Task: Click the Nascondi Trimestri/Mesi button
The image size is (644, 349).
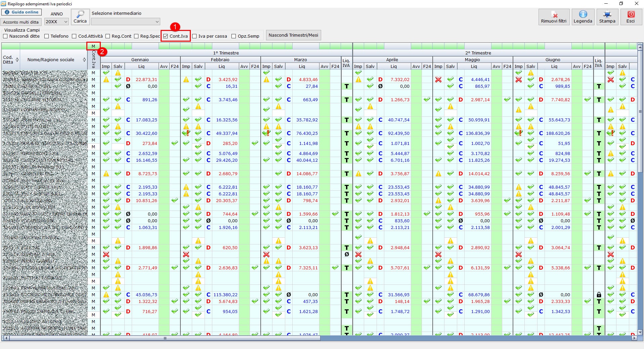Action: tap(293, 35)
